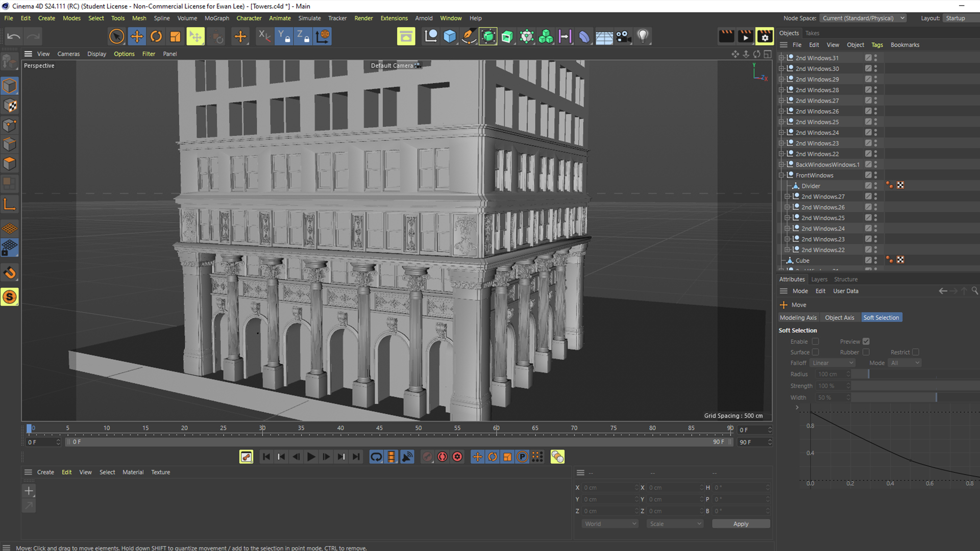Open the World coordinate dropdown

click(610, 523)
